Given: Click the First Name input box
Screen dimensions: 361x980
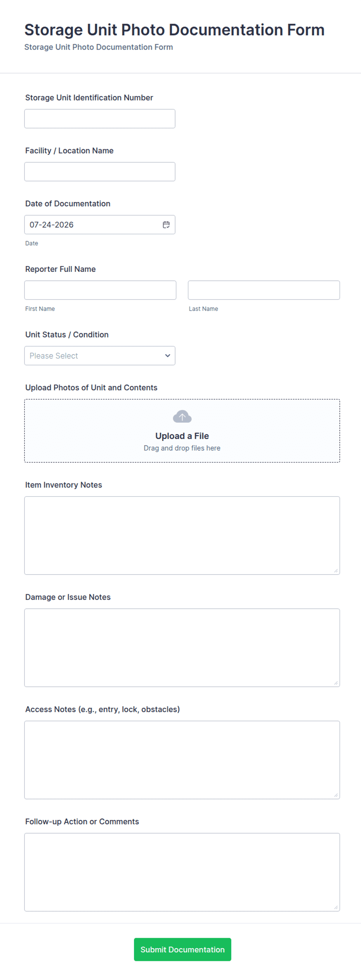Looking at the screenshot, I should coord(100,290).
